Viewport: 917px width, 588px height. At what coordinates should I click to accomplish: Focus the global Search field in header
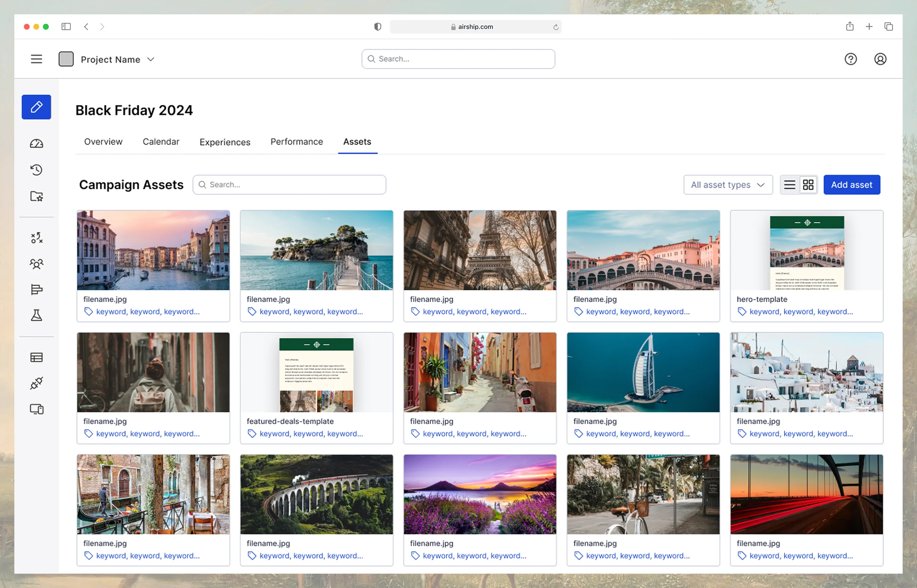(458, 59)
